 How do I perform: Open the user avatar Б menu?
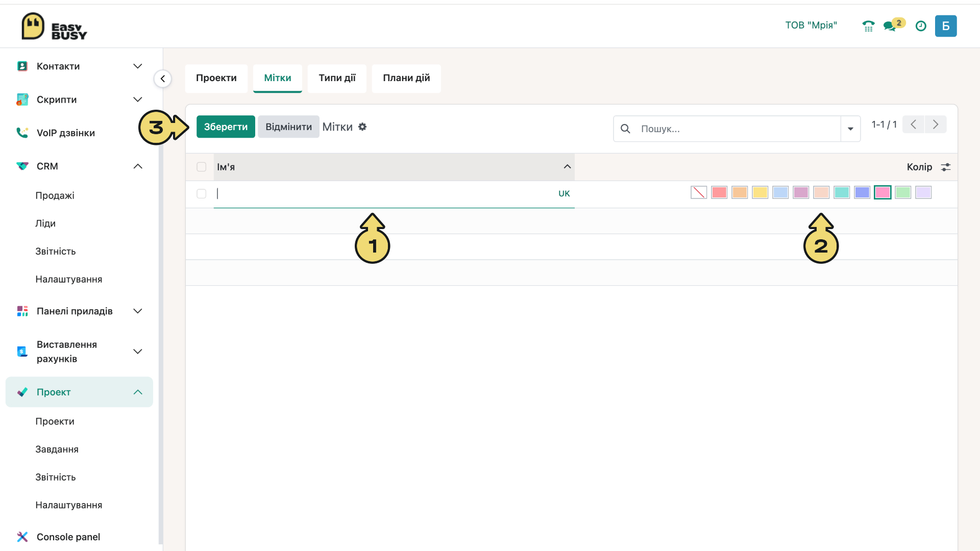(x=946, y=26)
